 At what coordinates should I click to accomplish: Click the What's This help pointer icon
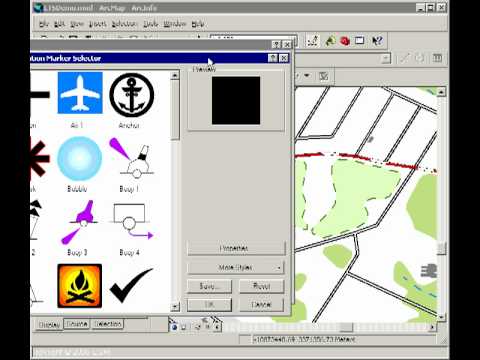(x=377, y=41)
